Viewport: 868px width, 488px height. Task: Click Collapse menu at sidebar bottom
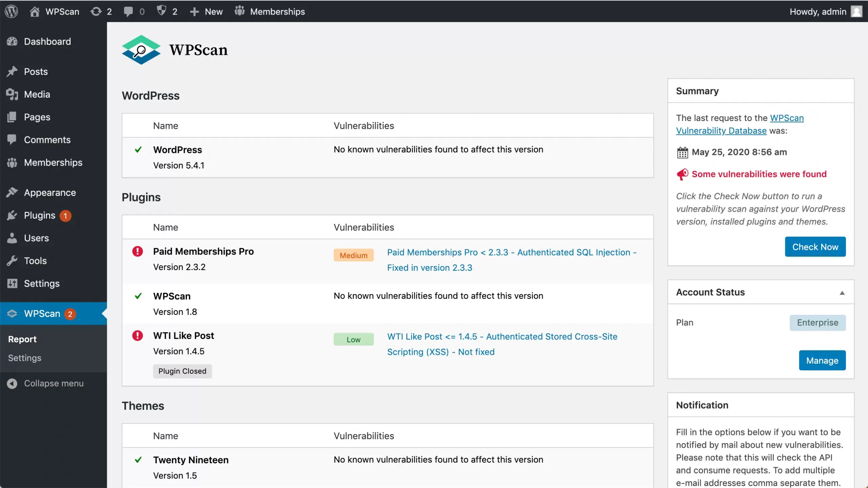click(x=53, y=383)
